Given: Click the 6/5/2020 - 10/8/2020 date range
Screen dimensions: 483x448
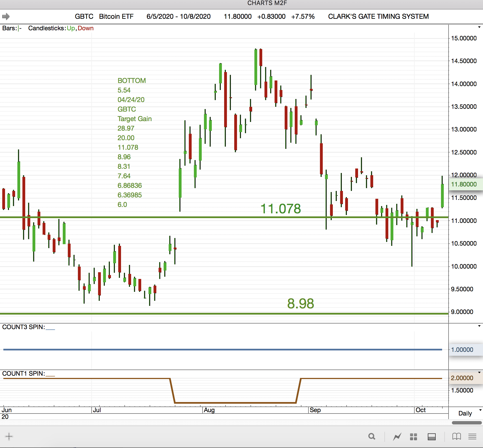Looking at the screenshot, I should coord(178,17).
